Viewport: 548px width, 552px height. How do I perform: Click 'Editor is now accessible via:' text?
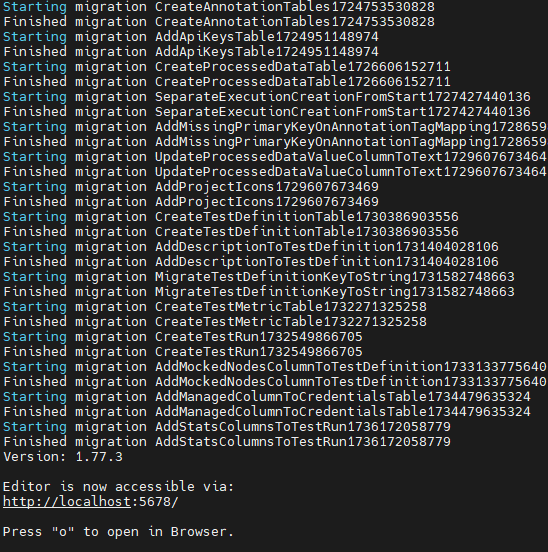click(118, 487)
